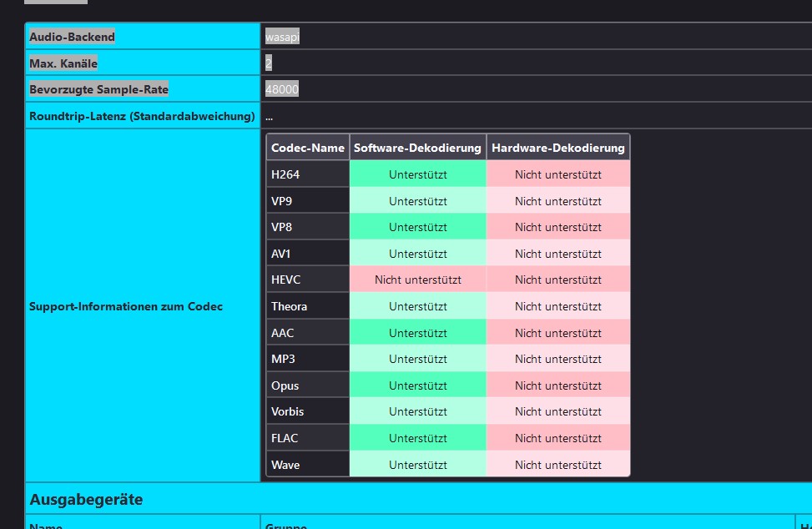Select the HEVC codec name cell
The image size is (812, 529).
point(308,280)
